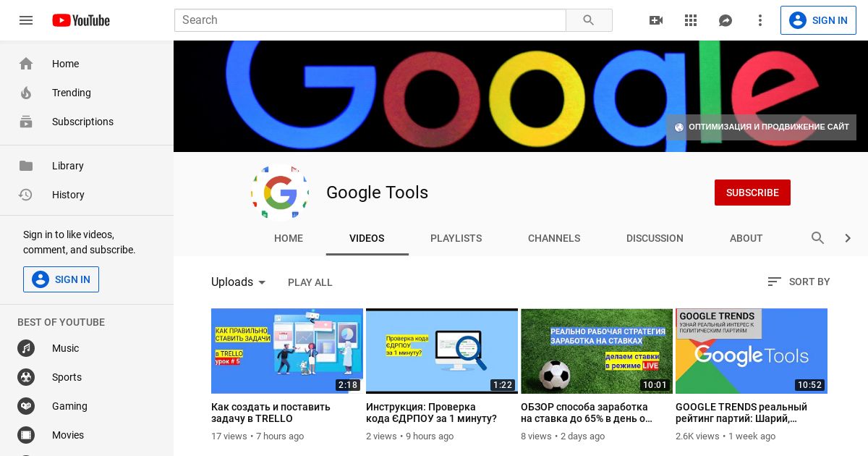Click the 'BEST OF YOUTUBE' heading
The width and height of the screenshot is (868, 456).
(61, 322)
